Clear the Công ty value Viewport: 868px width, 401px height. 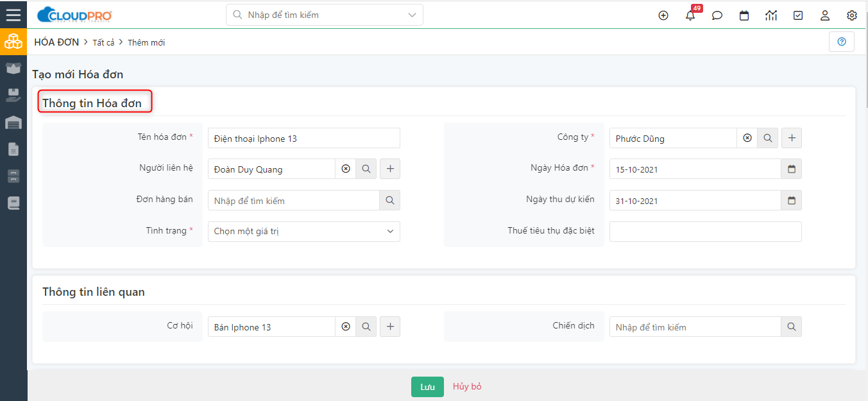pos(747,138)
